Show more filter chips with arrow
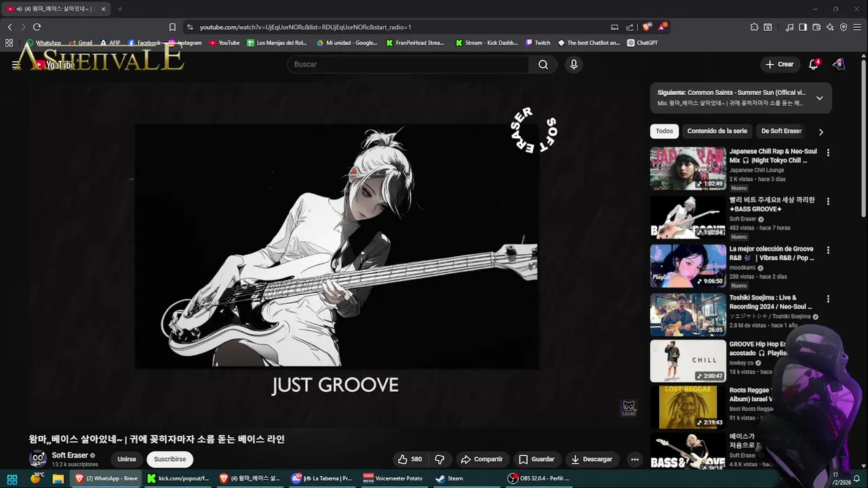This screenshot has width=868, height=488. coord(821,131)
